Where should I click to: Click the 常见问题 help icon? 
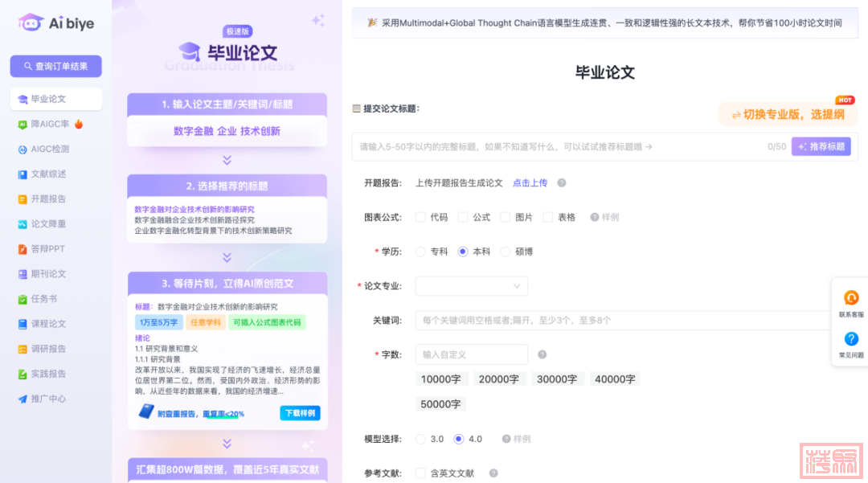point(851,339)
